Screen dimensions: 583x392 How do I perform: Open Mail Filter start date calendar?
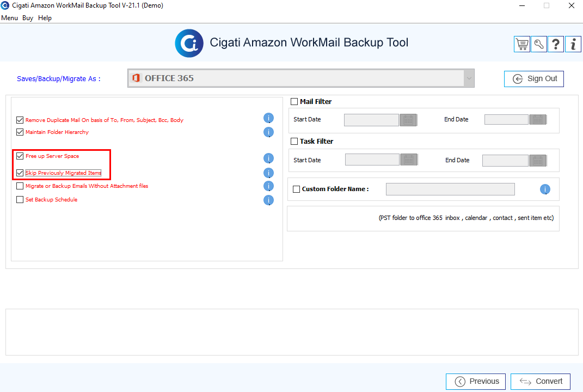(x=408, y=120)
